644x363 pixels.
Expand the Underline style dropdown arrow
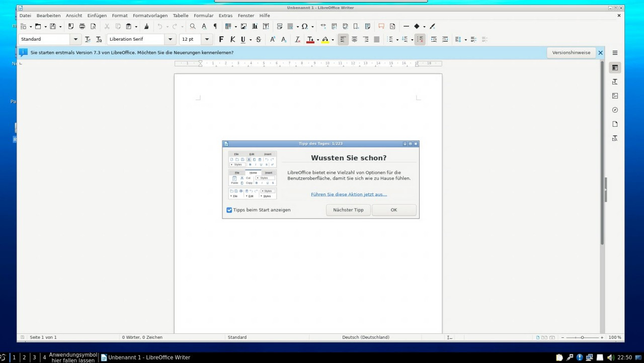click(x=250, y=40)
